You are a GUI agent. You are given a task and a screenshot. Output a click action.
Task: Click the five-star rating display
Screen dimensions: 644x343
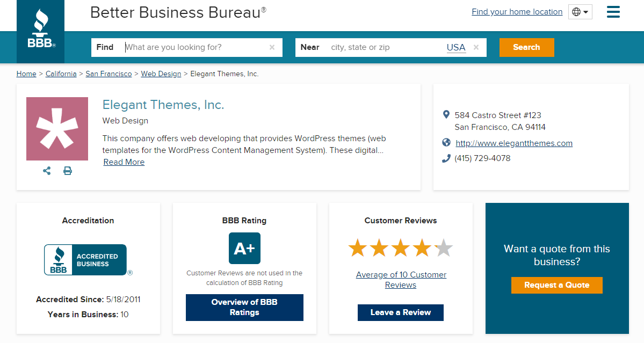401,248
